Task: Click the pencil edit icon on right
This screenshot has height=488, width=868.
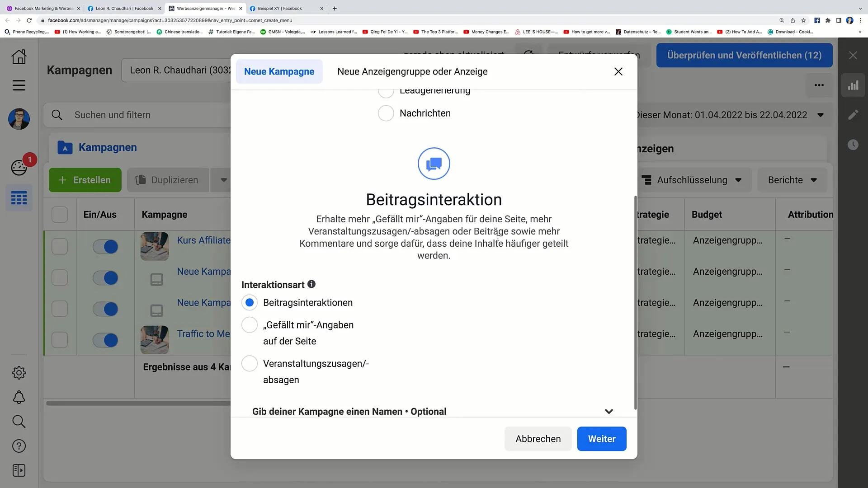Action: 853,115
